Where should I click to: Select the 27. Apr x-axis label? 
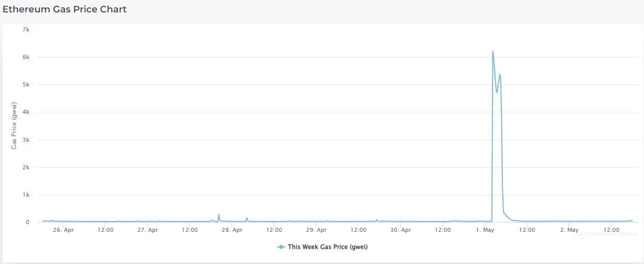coord(148,230)
